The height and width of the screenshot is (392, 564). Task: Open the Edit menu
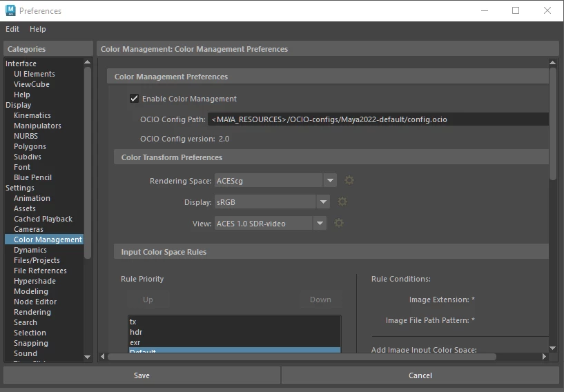pos(12,29)
